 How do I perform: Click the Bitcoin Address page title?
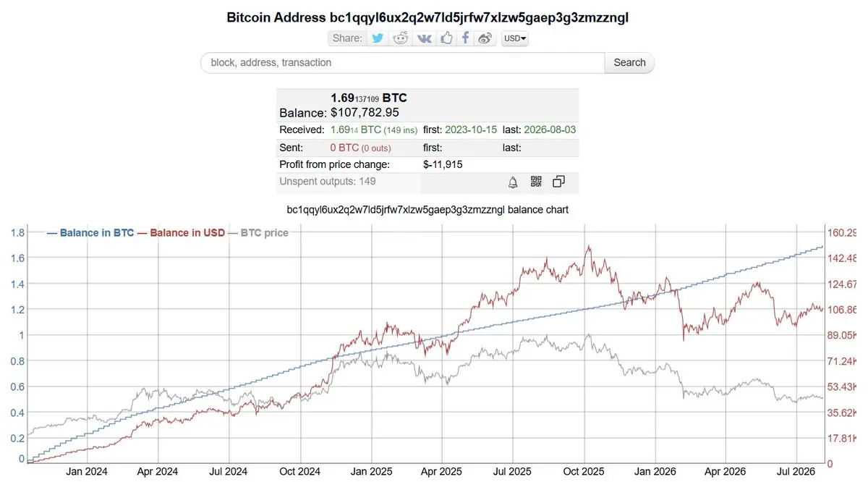click(427, 17)
